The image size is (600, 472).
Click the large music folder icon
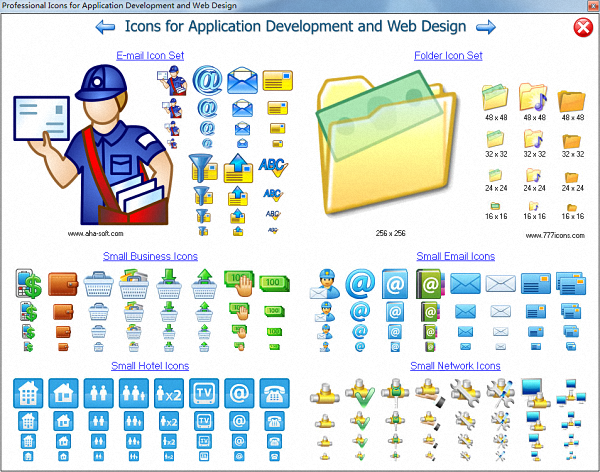tap(533, 98)
